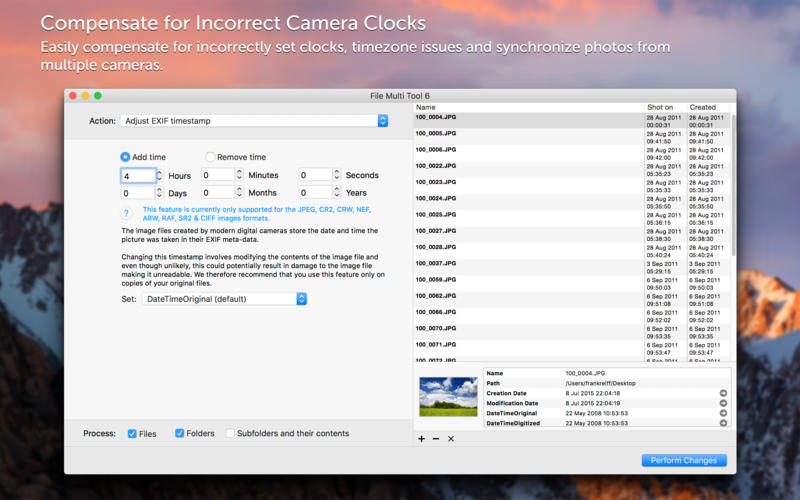The width and height of the screenshot is (800, 500).
Task: Open the Action dropdown menu
Action: [254, 121]
